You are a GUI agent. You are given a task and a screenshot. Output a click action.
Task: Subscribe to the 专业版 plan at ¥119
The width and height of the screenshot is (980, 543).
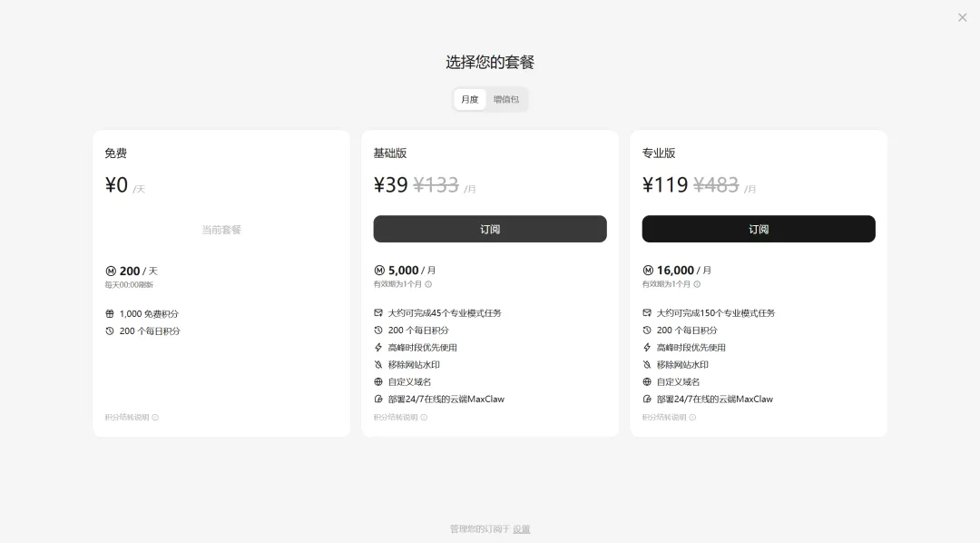pyautogui.click(x=759, y=229)
